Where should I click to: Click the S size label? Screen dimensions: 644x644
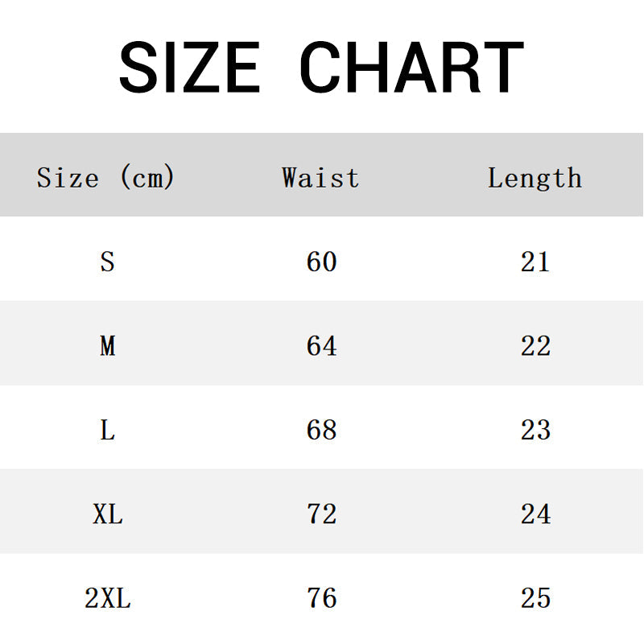(x=107, y=262)
